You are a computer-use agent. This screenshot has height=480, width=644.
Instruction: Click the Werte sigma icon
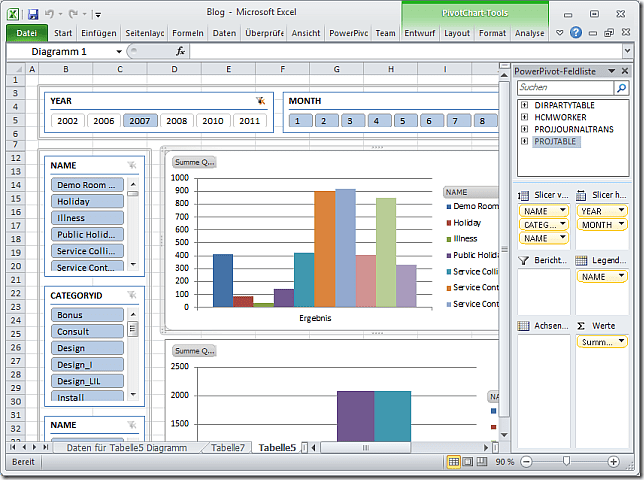pyautogui.click(x=581, y=326)
